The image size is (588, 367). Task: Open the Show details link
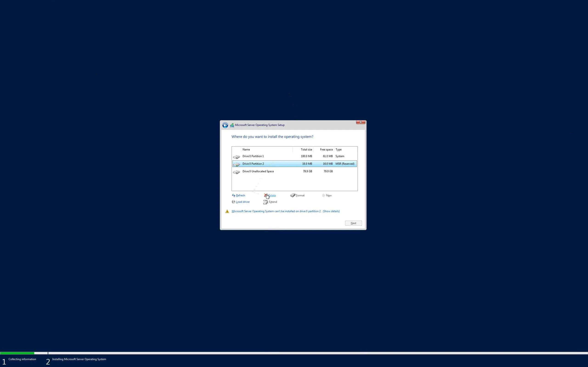click(x=331, y=211)
